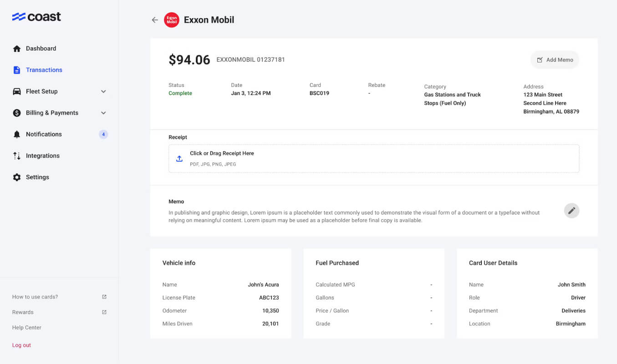The image size is (617, 364).
Task: Click the Price / Gallon label
Action: pos(332,311)
